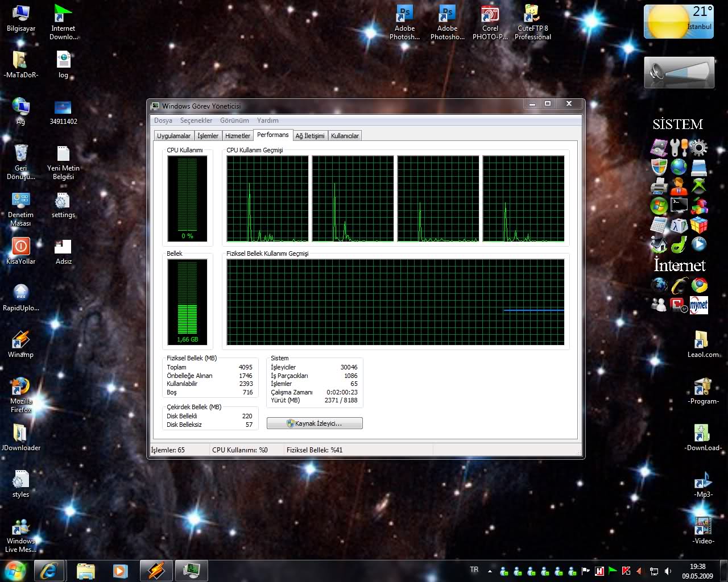Switch to the Ağ İletişimi tab
Image resolution: width=728 pixels, height=582 pixels.
(309, 136)
